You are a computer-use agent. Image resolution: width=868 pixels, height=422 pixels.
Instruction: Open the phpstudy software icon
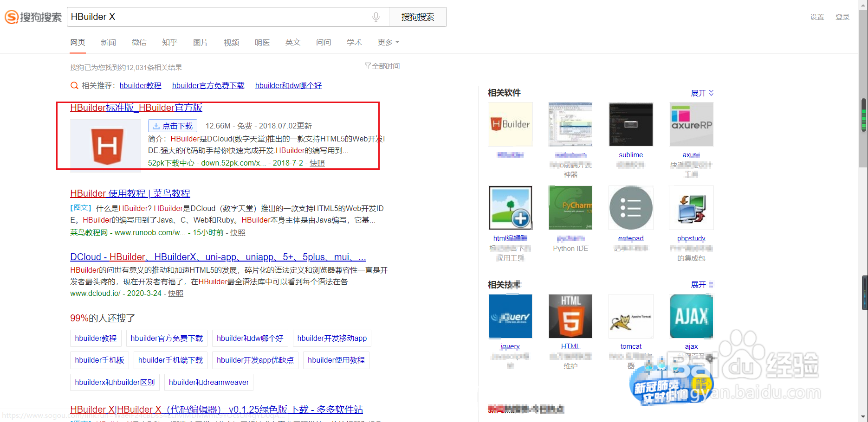click(691, 208)
